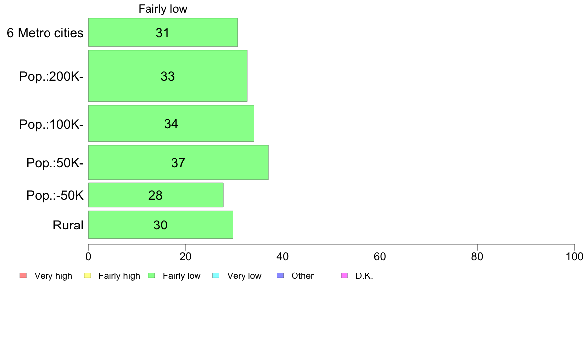Select the Rural bar showing 30
The image size is (588, 364).
[x=160, y=225]
